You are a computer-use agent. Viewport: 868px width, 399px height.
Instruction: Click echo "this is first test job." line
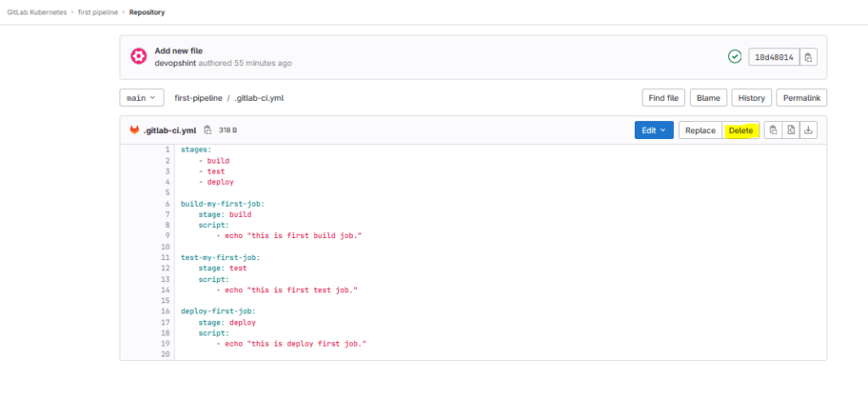click(287, 290)
